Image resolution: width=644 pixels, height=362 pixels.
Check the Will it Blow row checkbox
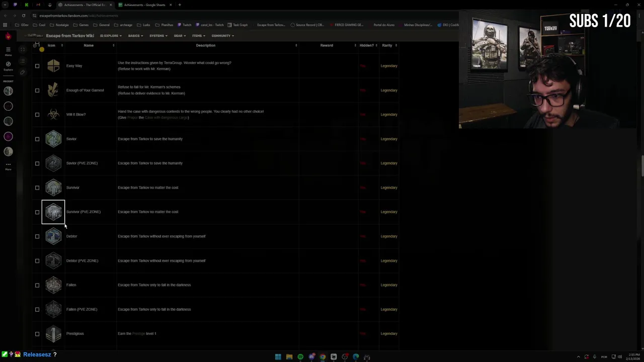point(37,115)
